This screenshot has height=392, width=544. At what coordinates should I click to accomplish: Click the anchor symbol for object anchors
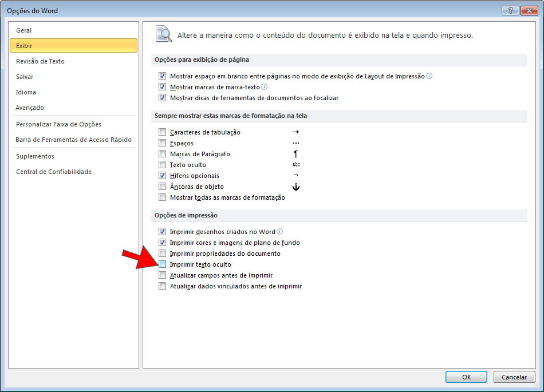296,187
